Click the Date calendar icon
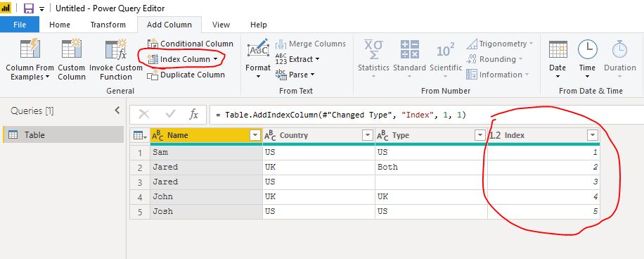The image size is (644, 259). 558,49
